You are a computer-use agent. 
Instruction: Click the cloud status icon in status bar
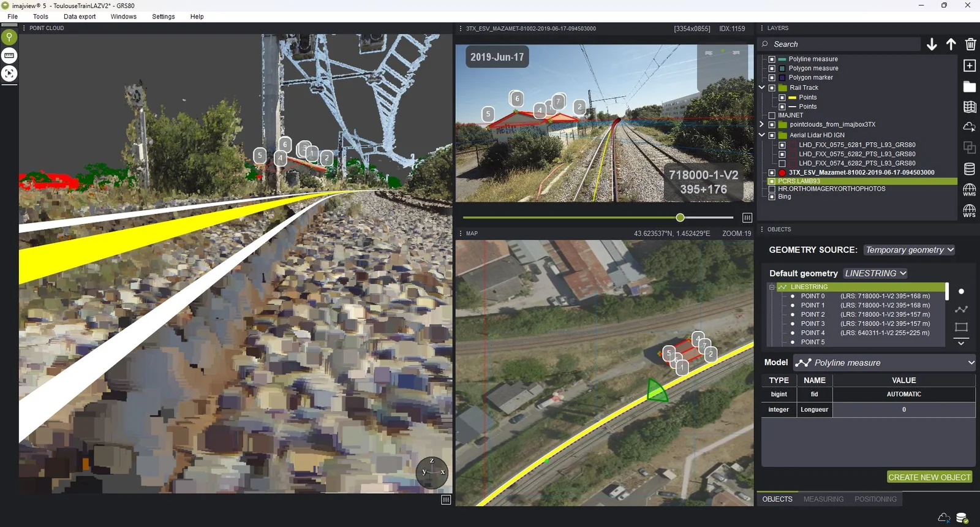(x=944, y=518)
